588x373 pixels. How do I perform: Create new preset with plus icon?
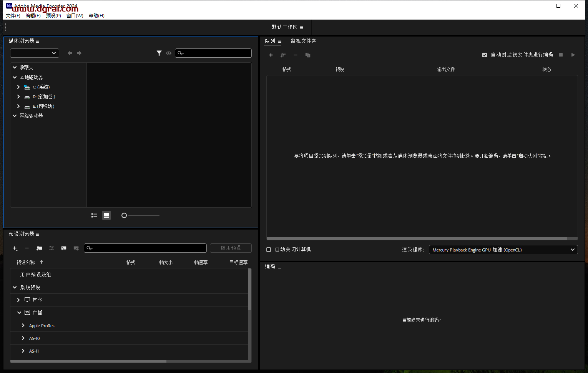15,248
